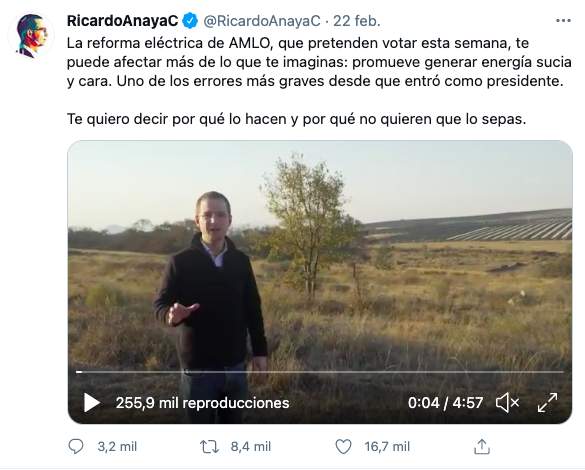Open the tweet text about reforma eléctrica
Screen dimensions: 585x470
[319, 81]
